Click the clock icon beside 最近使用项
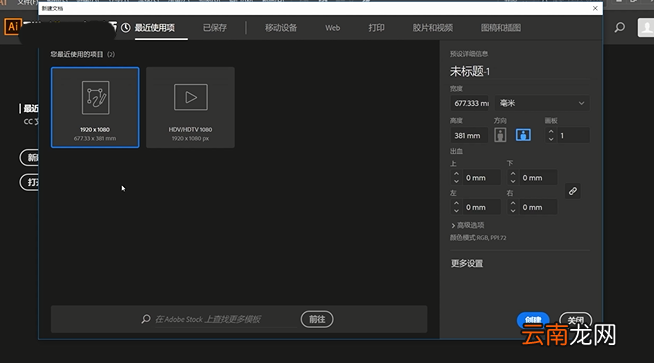Image resolution: width=654 pixels, height=363 pixels. pos(126,28)
